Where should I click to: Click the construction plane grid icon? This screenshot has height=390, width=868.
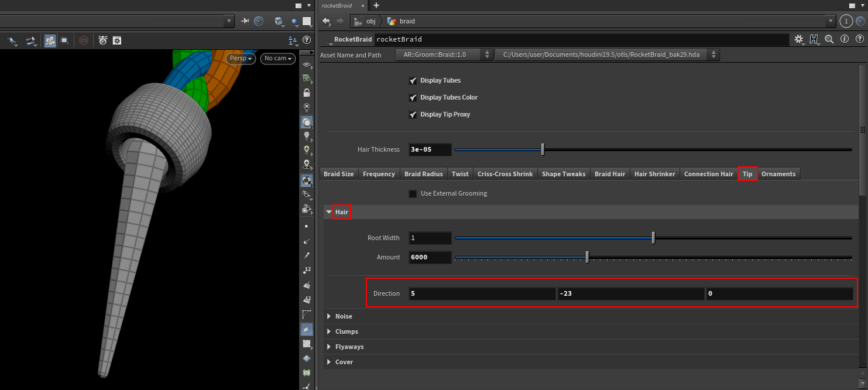[307, 65]
